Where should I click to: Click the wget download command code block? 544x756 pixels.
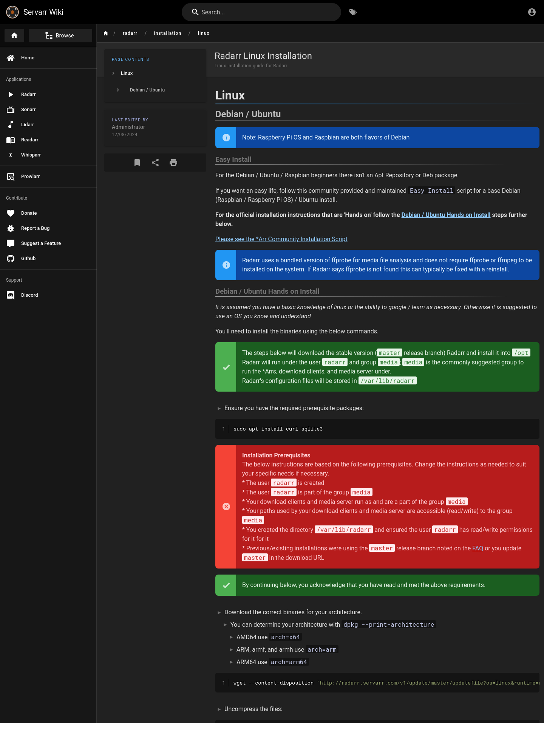tap(377, 683)
